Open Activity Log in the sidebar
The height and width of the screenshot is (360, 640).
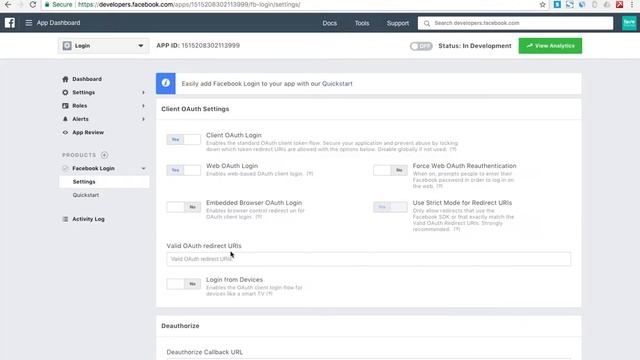coord(89,219)
